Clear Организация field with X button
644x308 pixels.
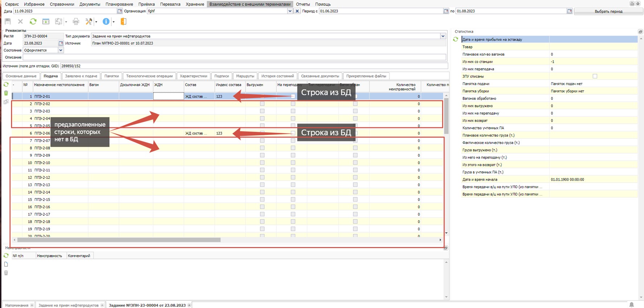(297, 11)
